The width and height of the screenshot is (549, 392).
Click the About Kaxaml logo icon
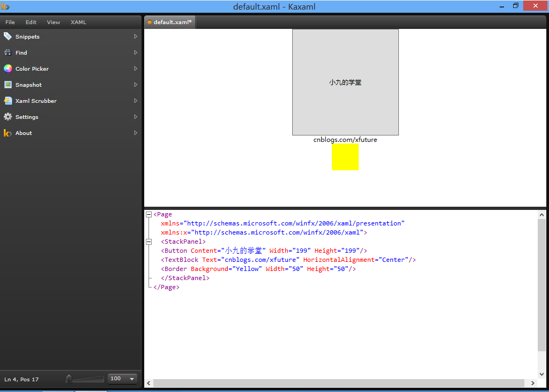point(8,133)
